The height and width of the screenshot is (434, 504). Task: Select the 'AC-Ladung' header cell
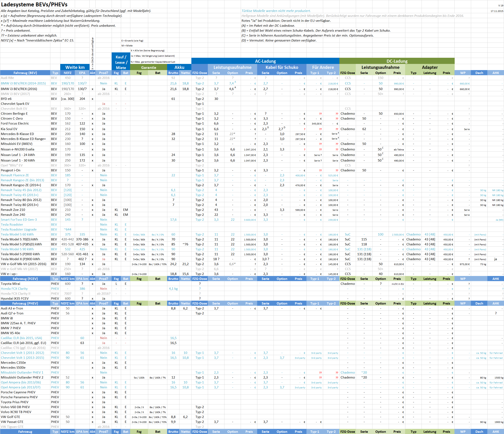pyautogui.click(x=265, y=61)
